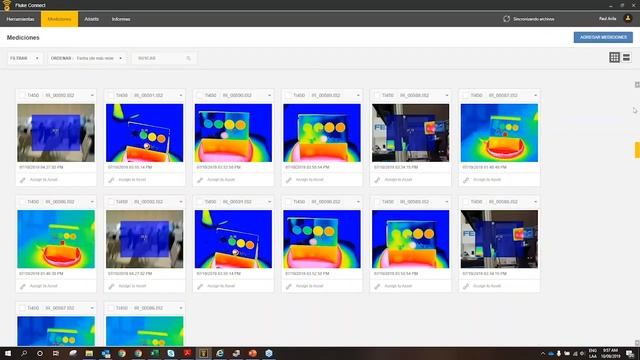This screenshot has width=640, height=360.
Task: Open File Explorer from the taskbar
Action: tap(89, 353)
